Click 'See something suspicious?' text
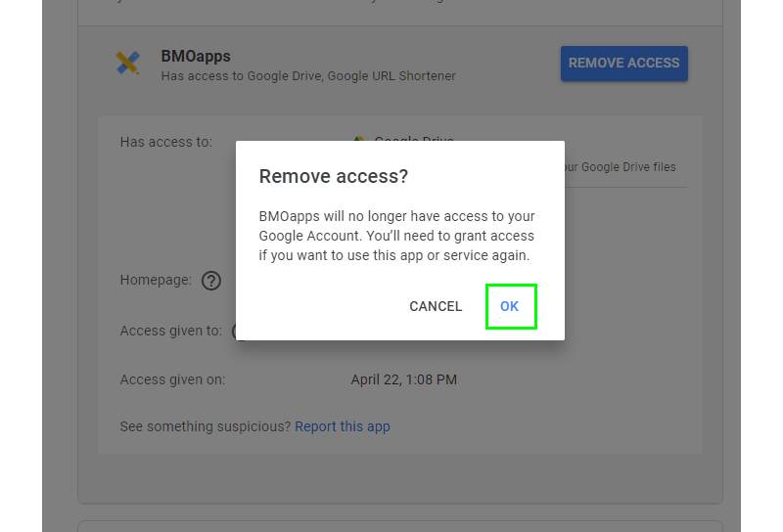 (x=205, y=426)
